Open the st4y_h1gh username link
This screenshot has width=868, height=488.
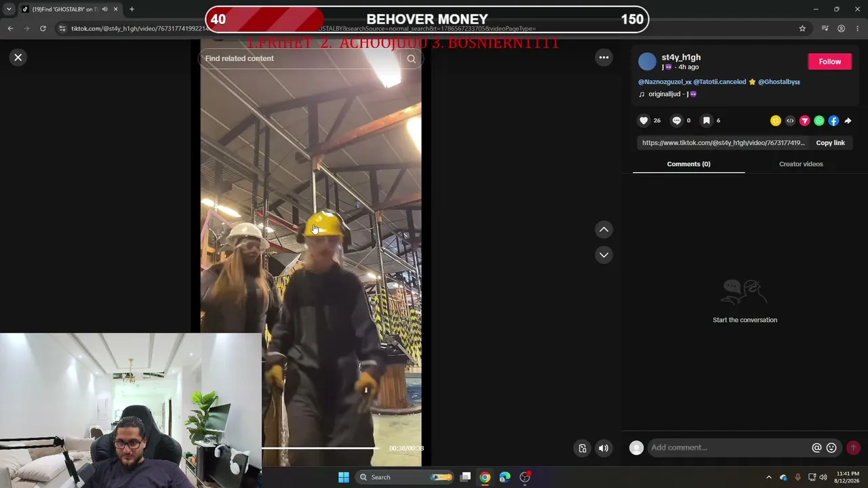681,58
